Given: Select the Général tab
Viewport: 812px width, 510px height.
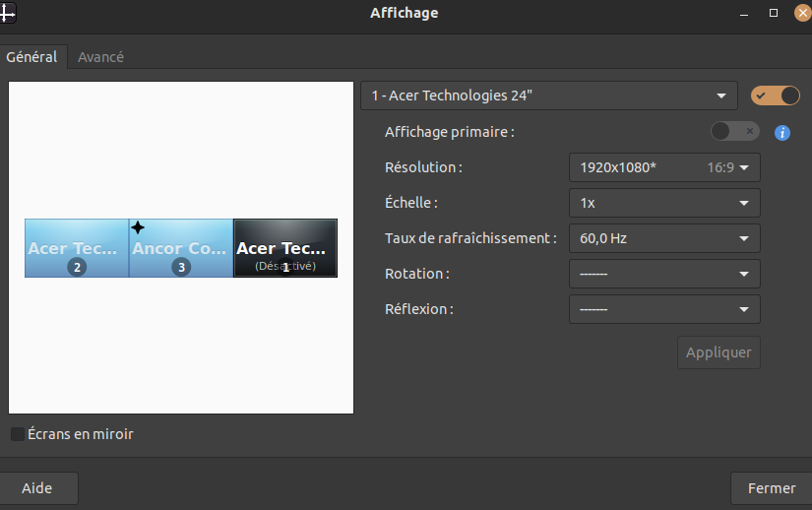Looking at the screenshot, I should point(32,57).
